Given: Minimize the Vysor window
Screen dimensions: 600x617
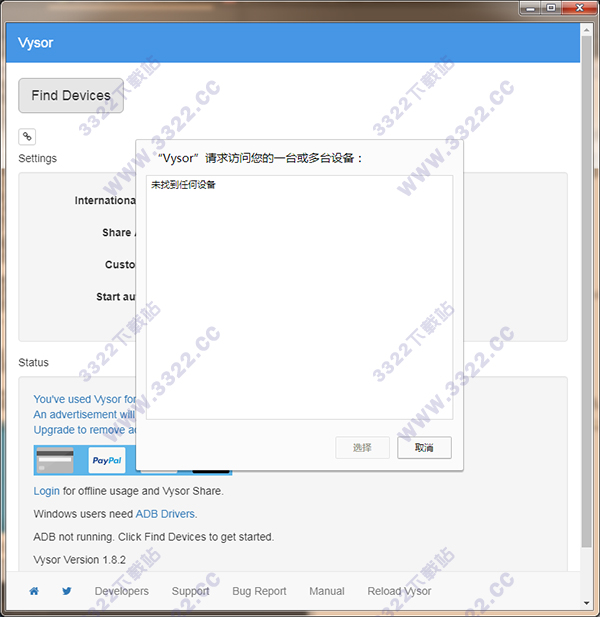Looking at the screenshot, I should (x=530, y=8).
